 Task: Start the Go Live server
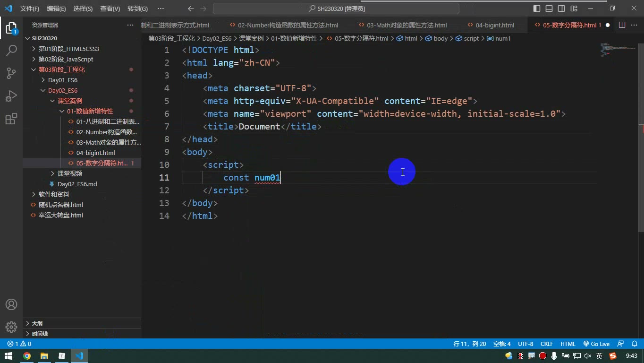click(x=596, y=344)
